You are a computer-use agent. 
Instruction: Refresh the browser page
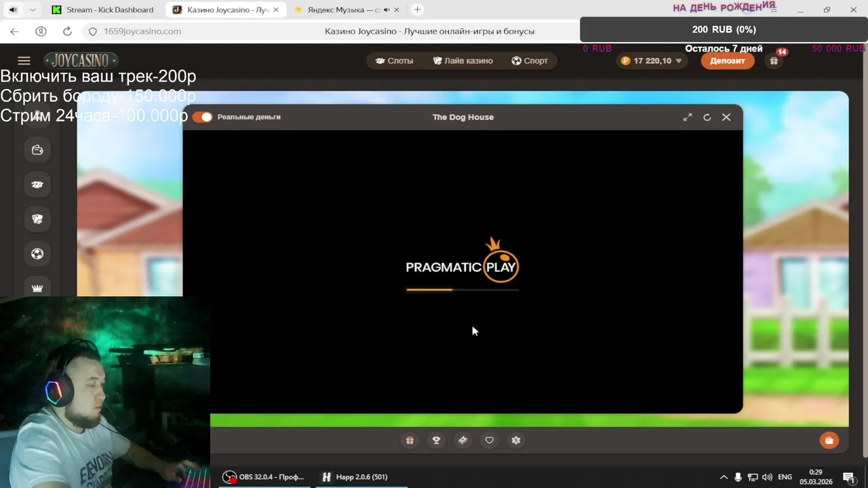tap(67, 31)
